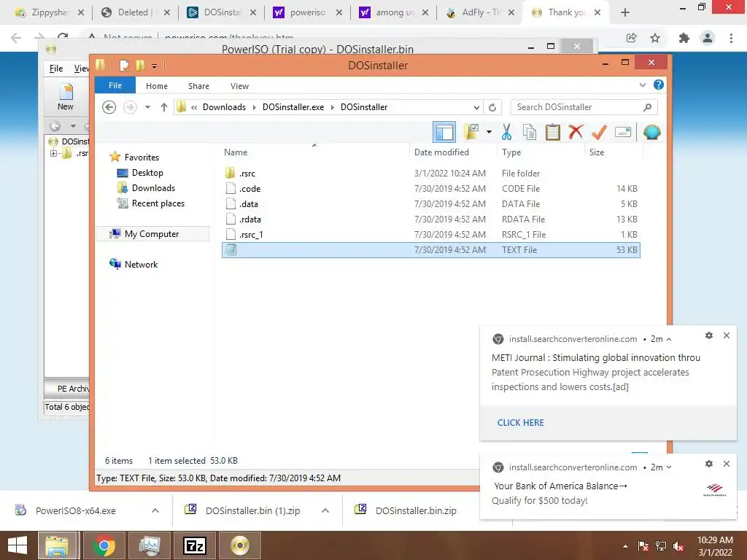Go forward with Explorer forward arrow
Image resolution: width=747 pixels, height=560 pixels.
coord(130,107)
